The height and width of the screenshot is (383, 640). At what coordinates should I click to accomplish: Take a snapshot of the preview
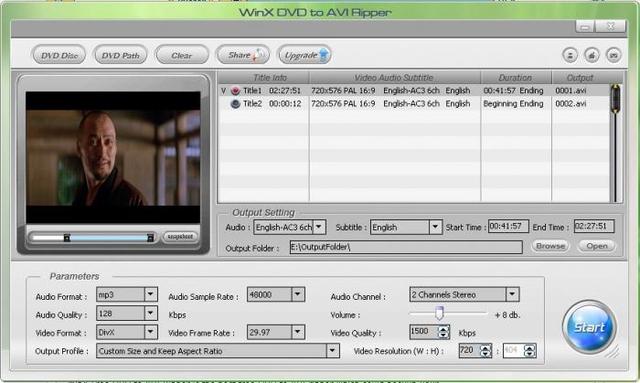(180, 237)
